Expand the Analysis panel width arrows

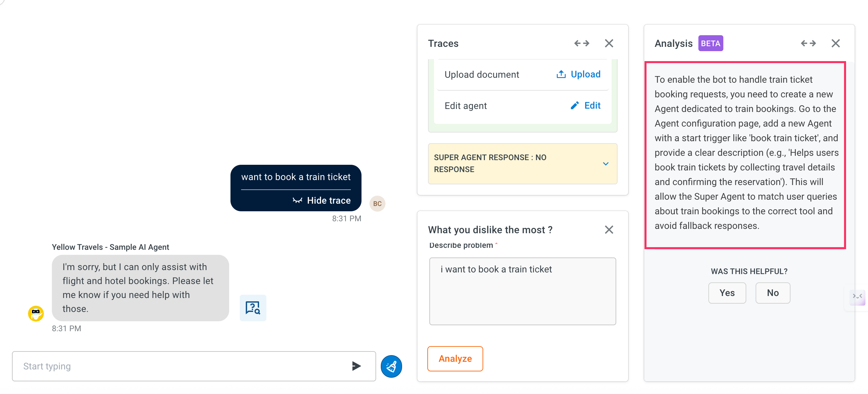pos(808,43)
